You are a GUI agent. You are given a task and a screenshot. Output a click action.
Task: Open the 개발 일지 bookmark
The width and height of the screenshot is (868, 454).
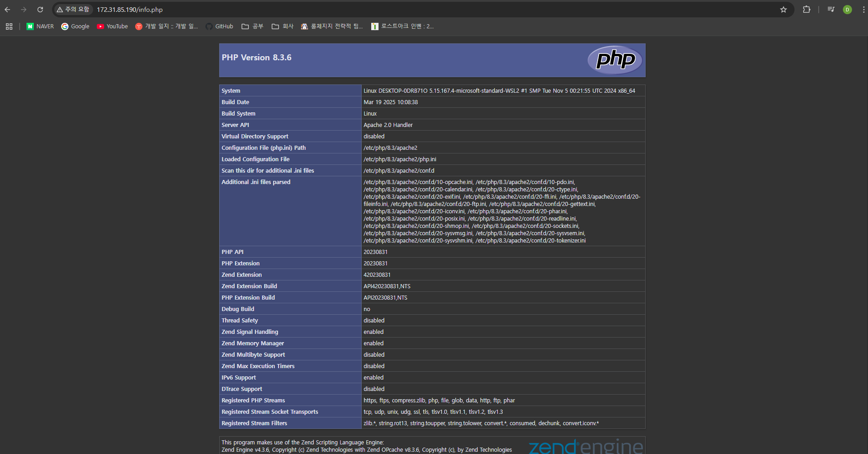167,26
